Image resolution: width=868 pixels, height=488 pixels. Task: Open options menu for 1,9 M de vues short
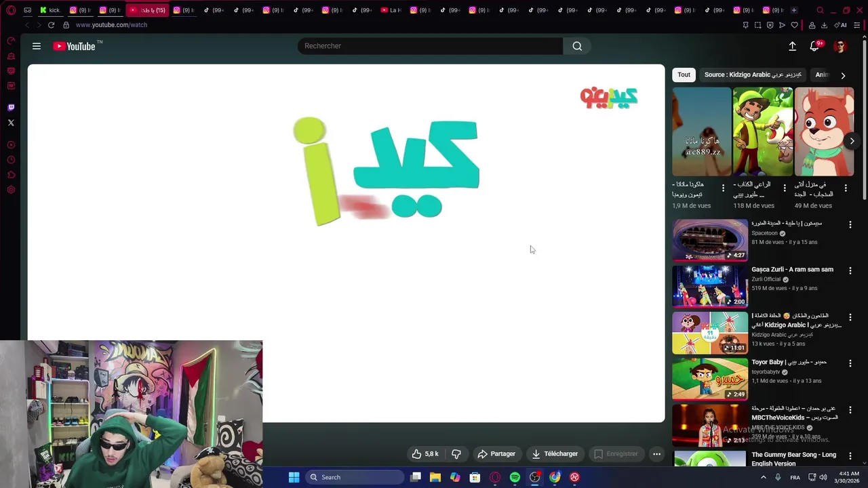[723, 188]
